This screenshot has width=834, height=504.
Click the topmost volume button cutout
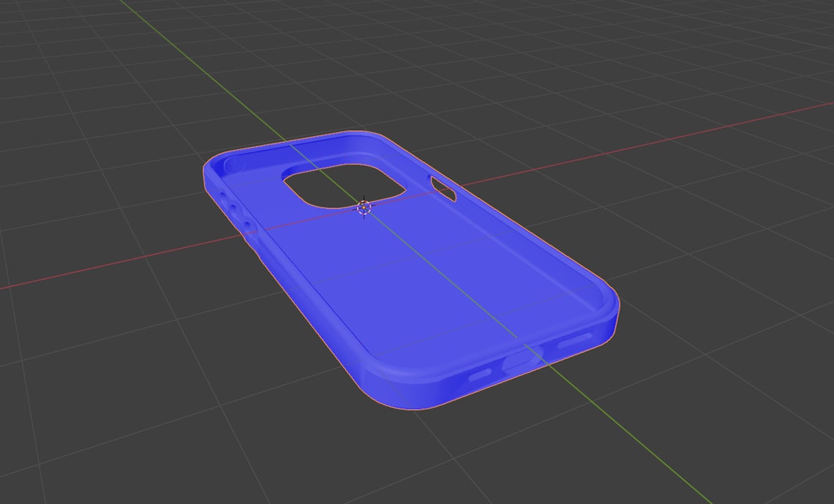(x=233, y=208)
